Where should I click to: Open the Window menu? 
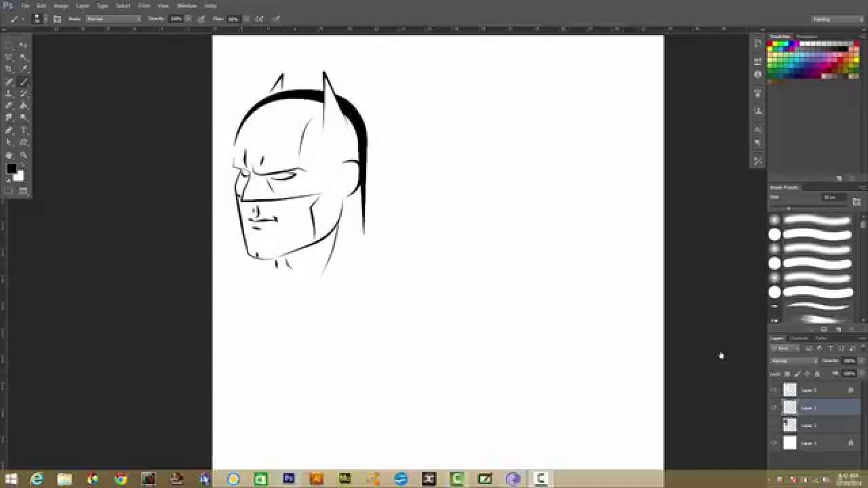[186, 5]
